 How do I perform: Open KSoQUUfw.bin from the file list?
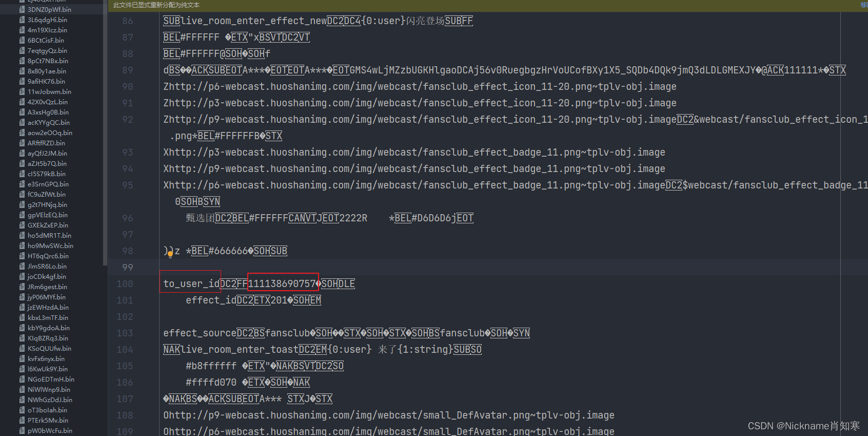pyautogui.click(x=49, y=348)
